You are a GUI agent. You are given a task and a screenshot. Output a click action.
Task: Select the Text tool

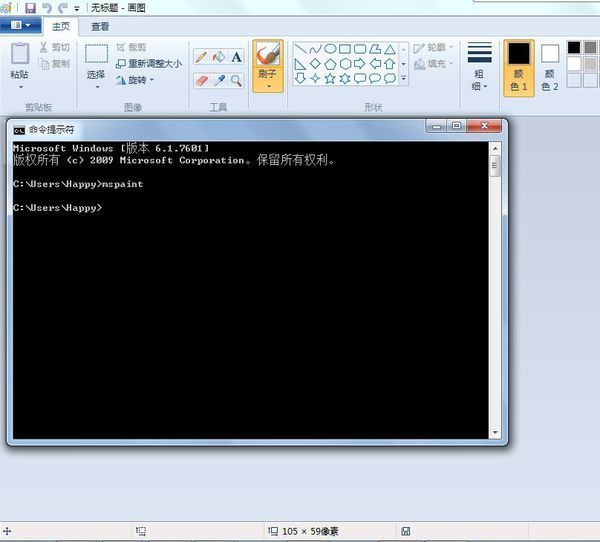pyautogui.click(x=237, y=57)
